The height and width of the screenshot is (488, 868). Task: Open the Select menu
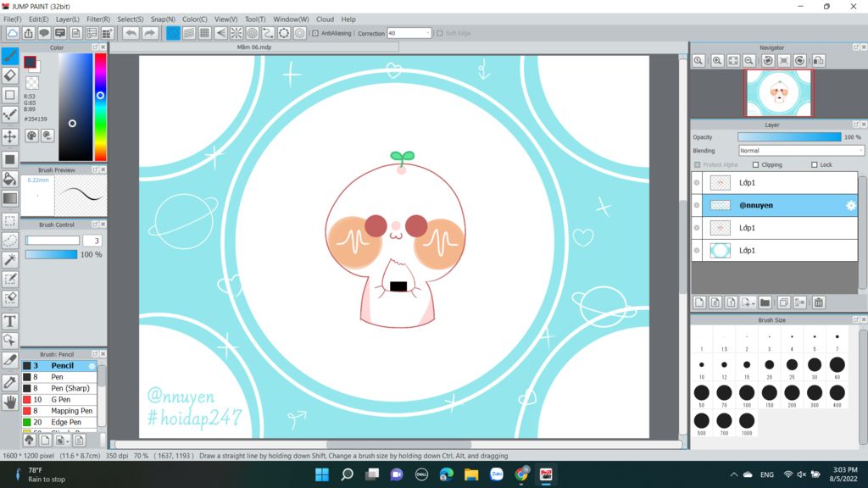pos(130,19)
